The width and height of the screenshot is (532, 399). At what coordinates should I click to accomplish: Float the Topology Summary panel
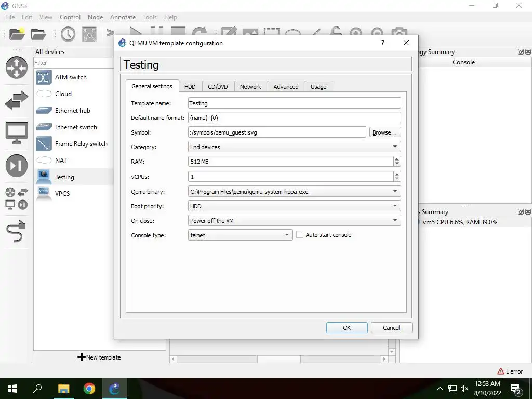[521, 51]
